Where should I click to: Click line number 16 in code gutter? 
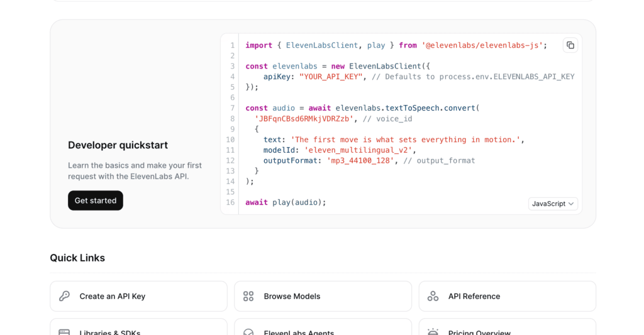pos(230,202)
